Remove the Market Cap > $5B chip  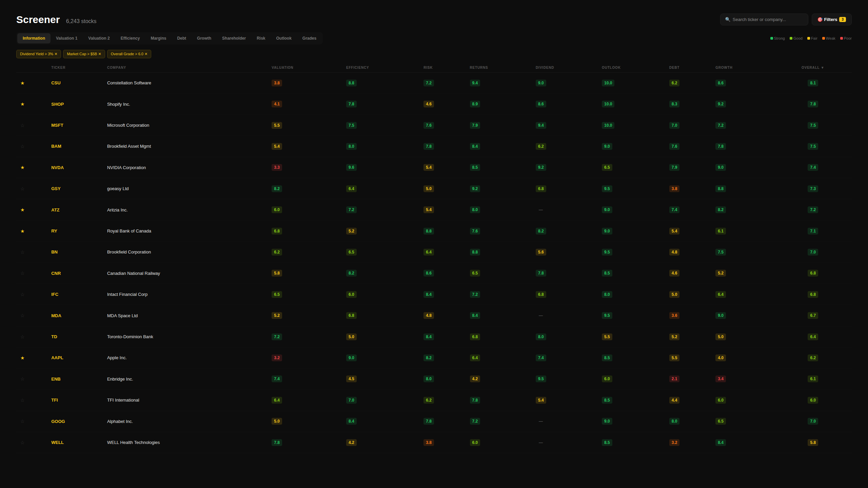click(x=100, y=54)
